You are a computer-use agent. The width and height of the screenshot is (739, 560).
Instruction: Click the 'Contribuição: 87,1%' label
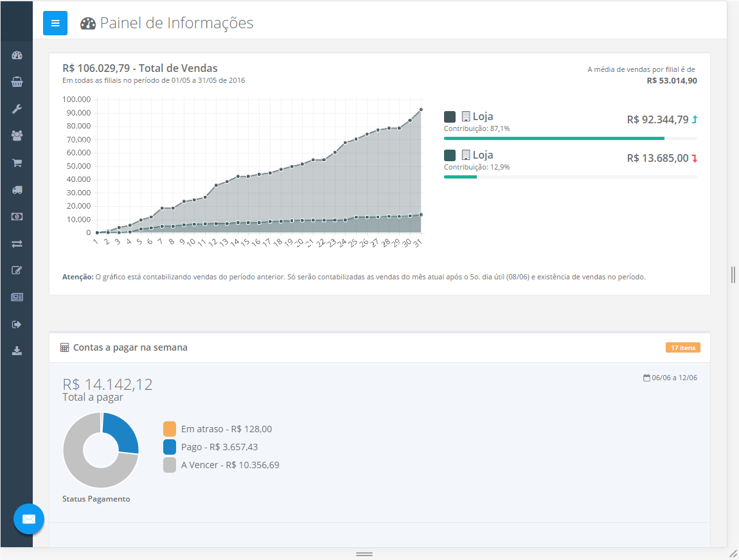click(476, 128)
